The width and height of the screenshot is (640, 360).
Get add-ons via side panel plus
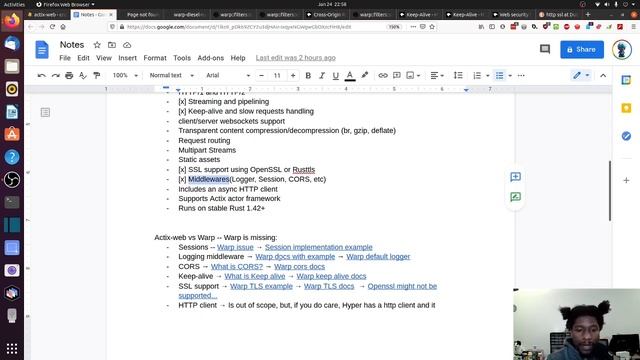(626, 180)
